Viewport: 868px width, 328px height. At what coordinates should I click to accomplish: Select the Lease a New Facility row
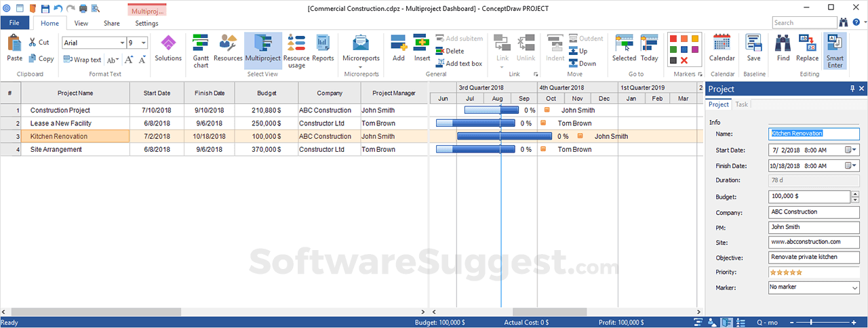(214, 123)
